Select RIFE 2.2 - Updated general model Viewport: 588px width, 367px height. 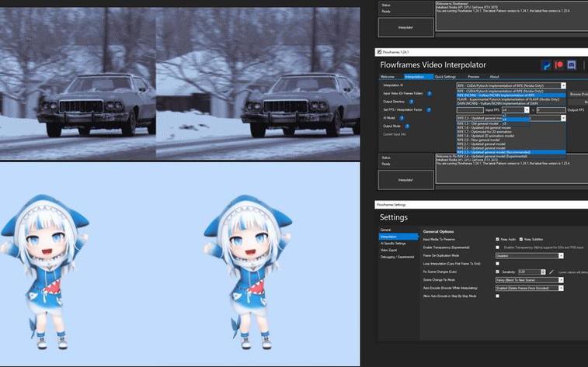click(511, 148)
